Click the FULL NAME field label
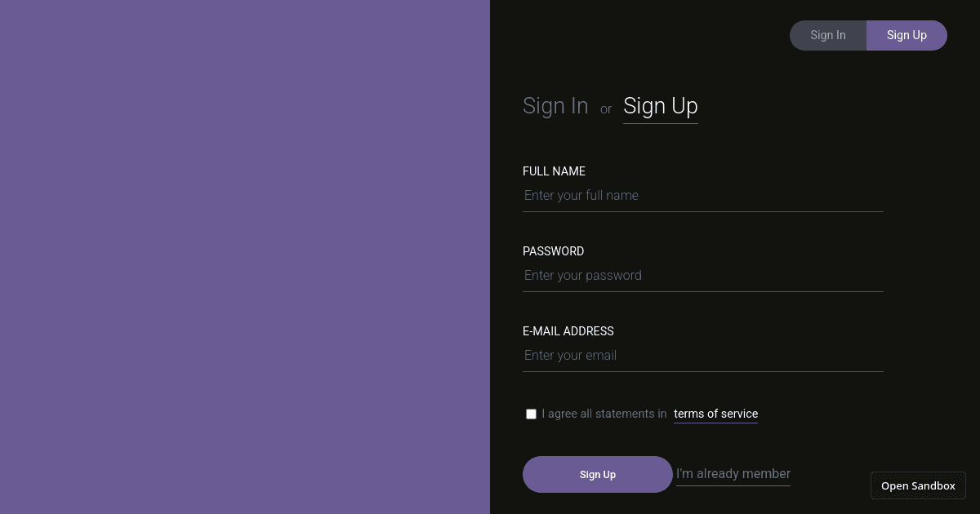The width and height of the screenshot is (980, 514). point(554,171)
